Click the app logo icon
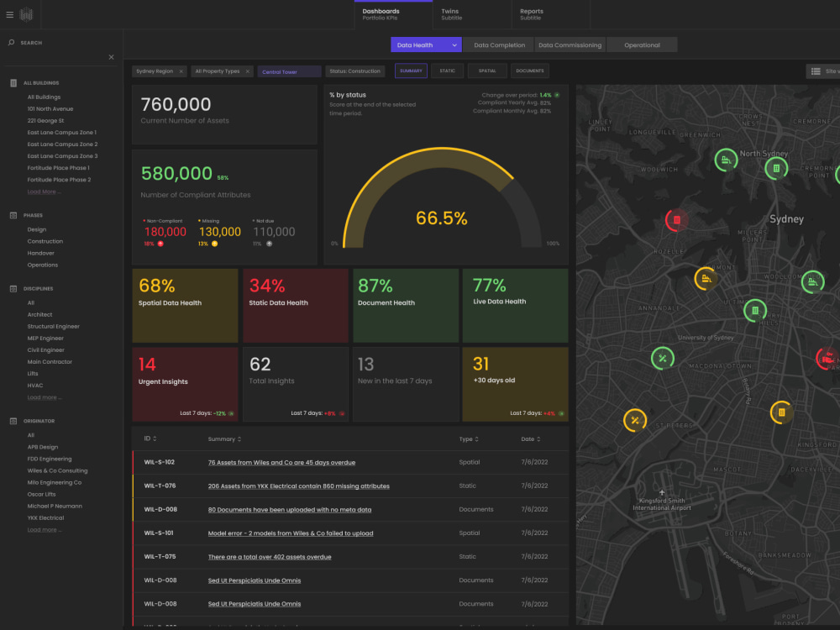Image resolution: width=840 pixels, height=630 pixels. click(26, 14)
